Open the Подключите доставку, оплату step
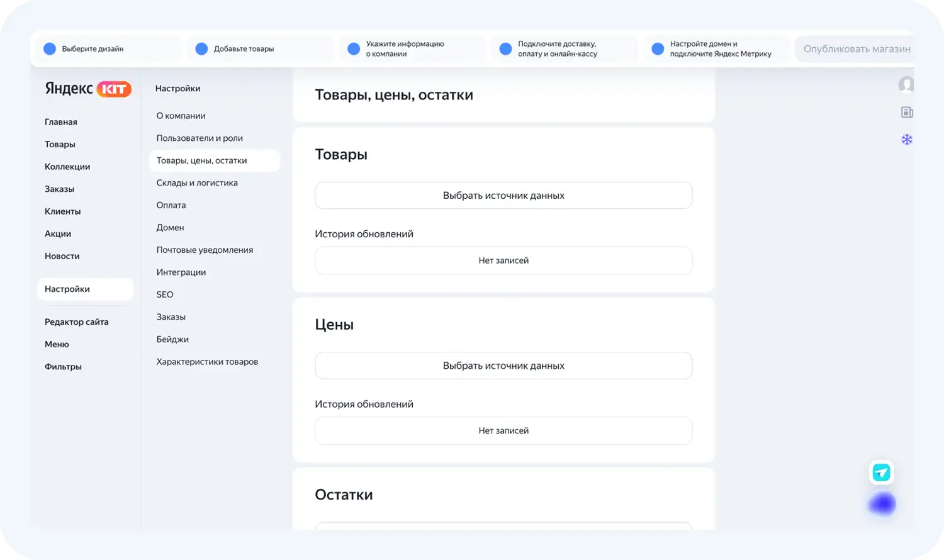 564,49
